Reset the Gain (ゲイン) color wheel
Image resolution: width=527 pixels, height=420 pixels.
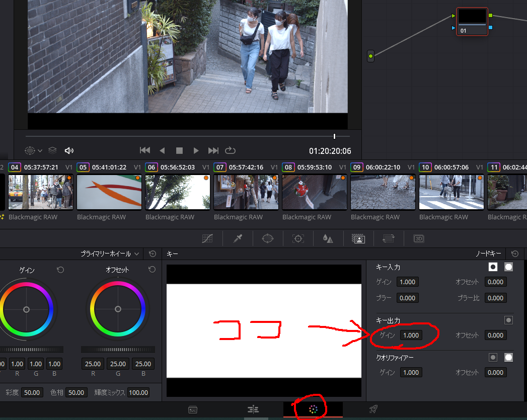(60, 270)
